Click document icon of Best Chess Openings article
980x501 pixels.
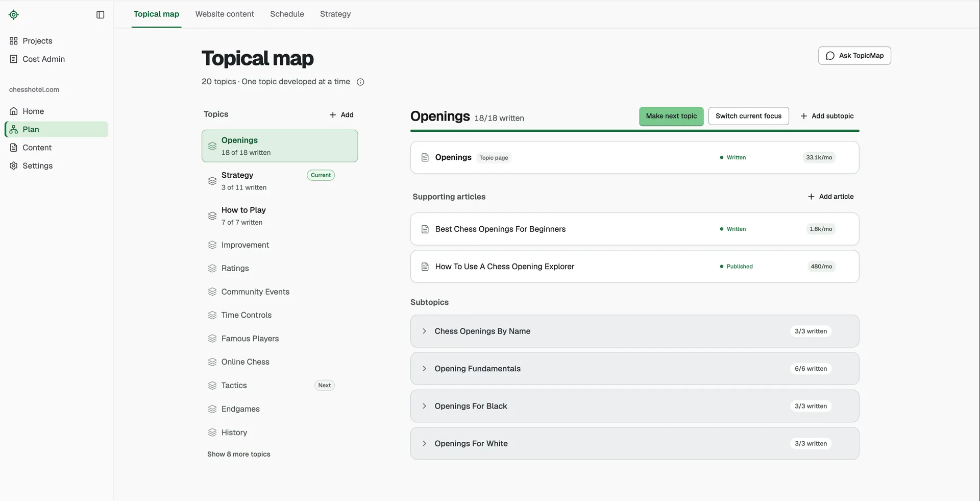[x=425, y=229]
